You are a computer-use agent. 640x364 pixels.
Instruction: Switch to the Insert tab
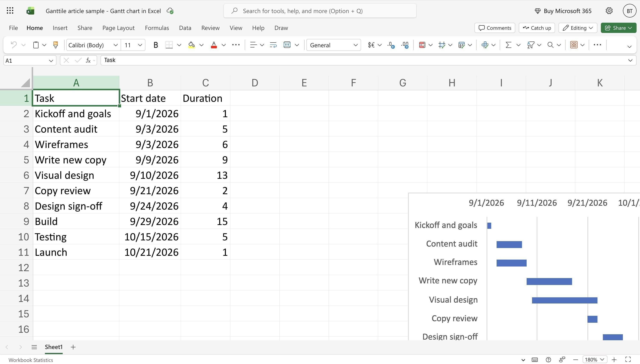tap(60, 28)
